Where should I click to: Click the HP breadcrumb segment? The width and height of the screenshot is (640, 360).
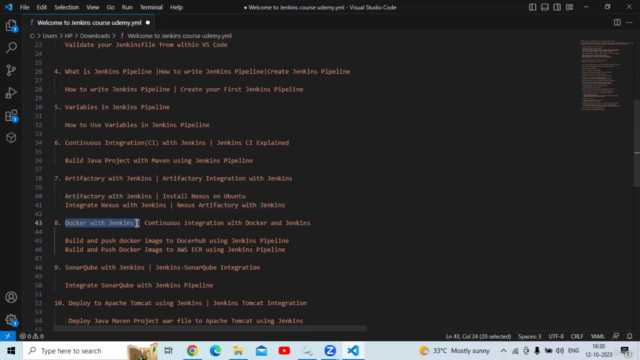click(x=68, y=36)
